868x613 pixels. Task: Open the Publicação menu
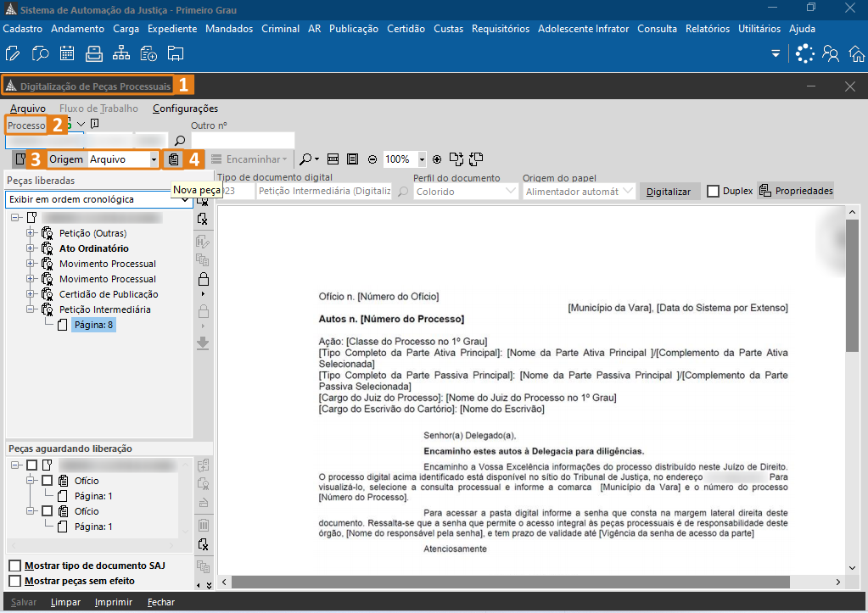(354, 29)
